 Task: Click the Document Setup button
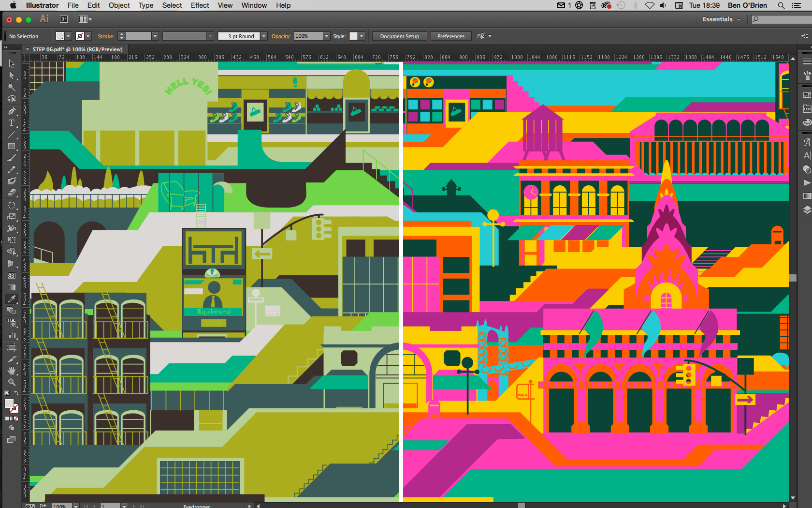[x=399, y=36]
